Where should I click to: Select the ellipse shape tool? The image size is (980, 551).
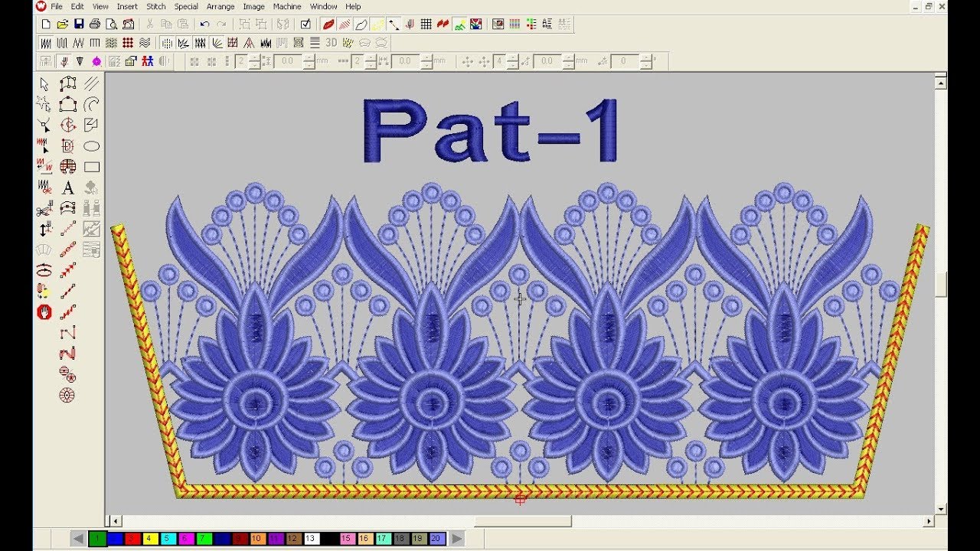pos(92,146)
